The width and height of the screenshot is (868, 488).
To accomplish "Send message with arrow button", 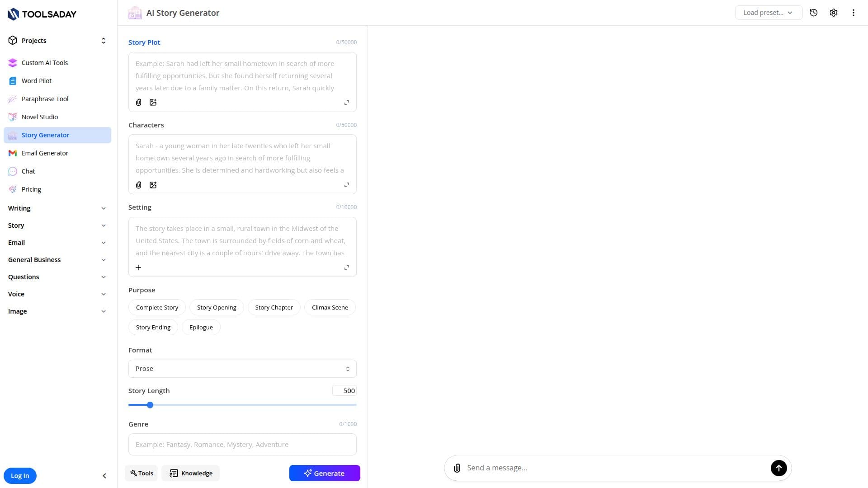I will [778, 468].
